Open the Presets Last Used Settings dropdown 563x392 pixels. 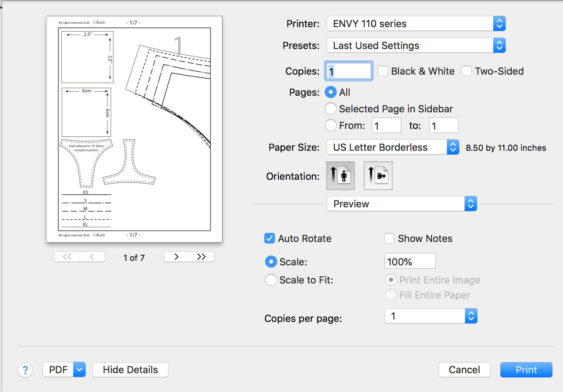416,46
